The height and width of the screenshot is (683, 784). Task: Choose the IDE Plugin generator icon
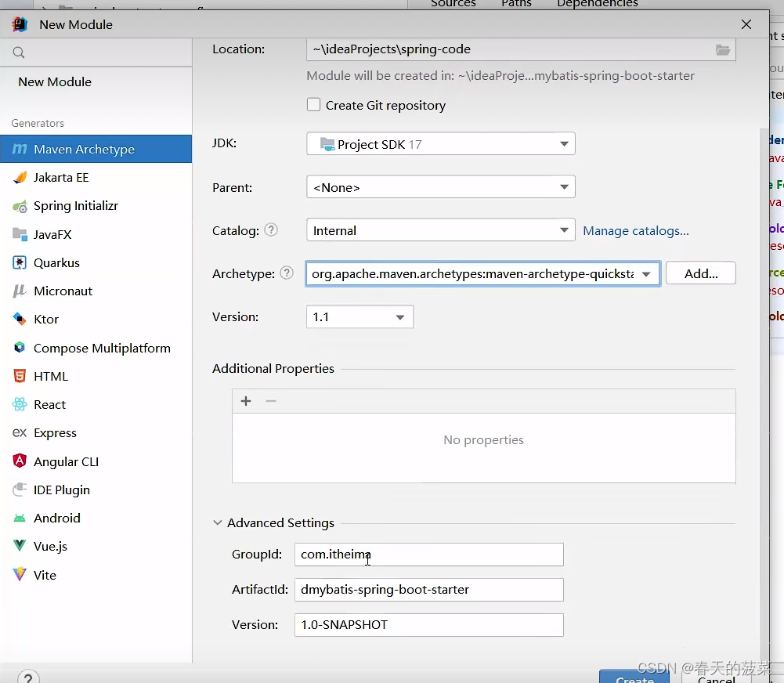point(20,490)
